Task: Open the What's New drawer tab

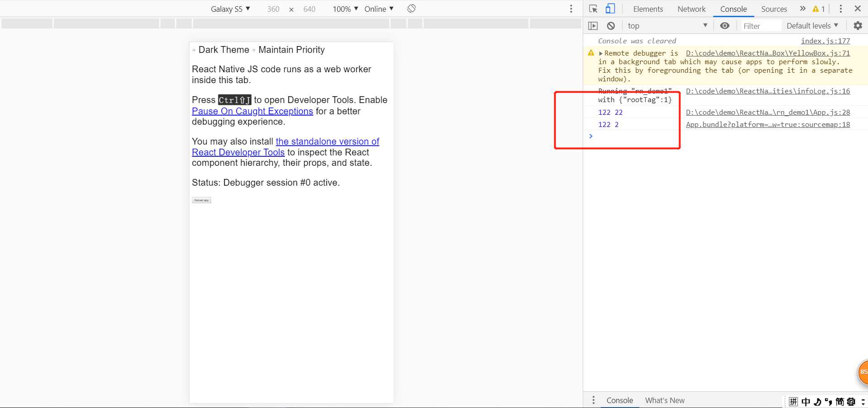Action: [665, 400]
